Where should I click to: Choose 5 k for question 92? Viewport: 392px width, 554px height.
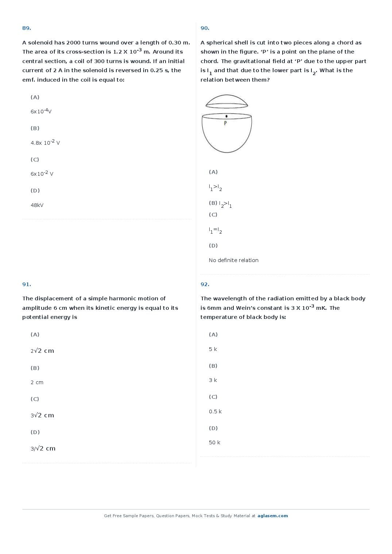(213, 349)
